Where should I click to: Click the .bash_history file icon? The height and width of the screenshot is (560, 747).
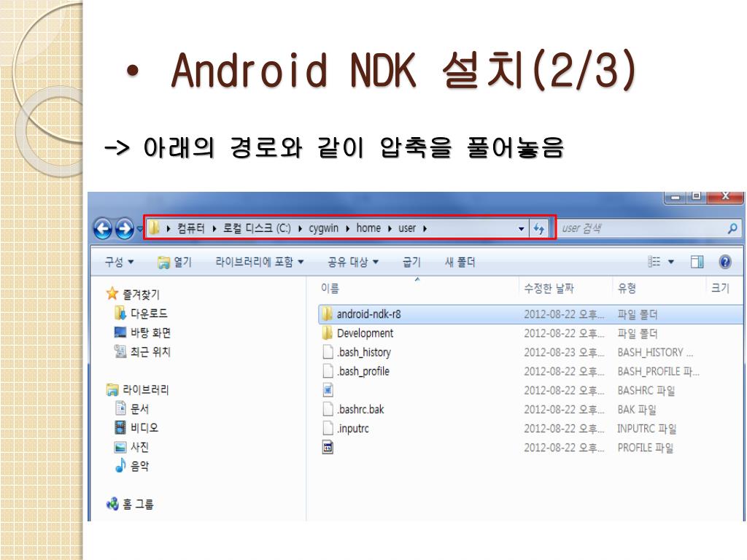click(x=328, y=352)
